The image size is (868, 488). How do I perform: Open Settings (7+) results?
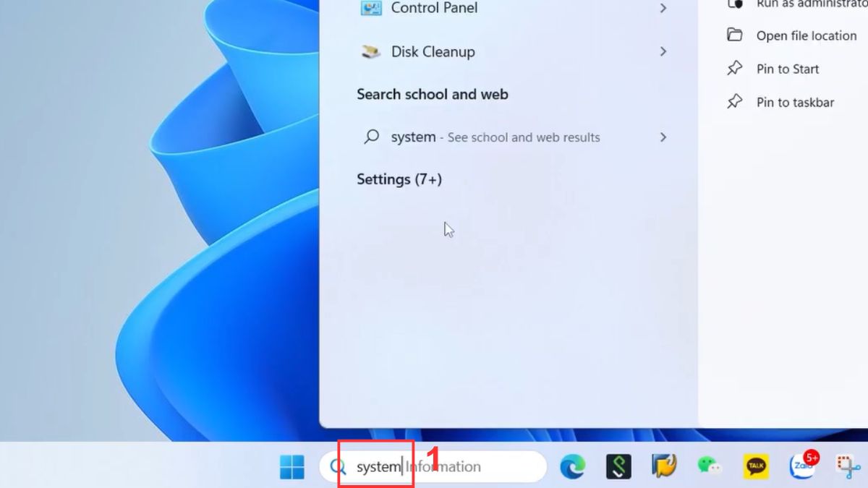click(x=399, y=179)
